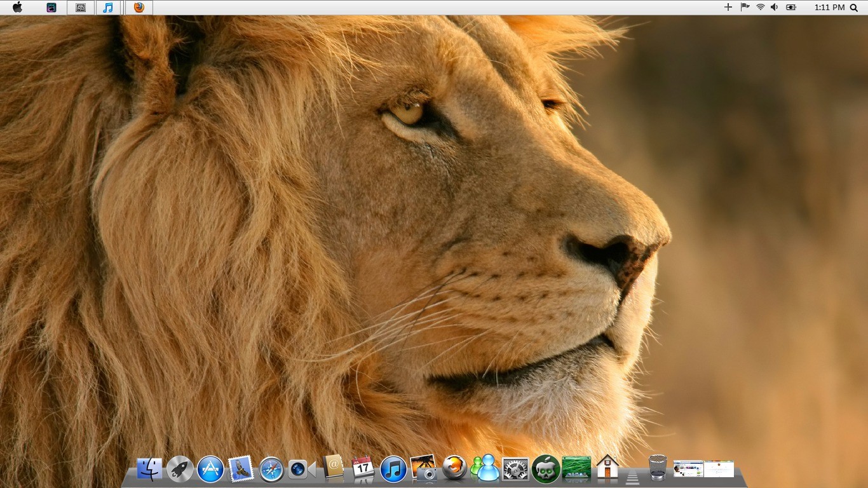Open the Spotlight search magnifier
The image size is (868, 488).
tap(854, 8)
